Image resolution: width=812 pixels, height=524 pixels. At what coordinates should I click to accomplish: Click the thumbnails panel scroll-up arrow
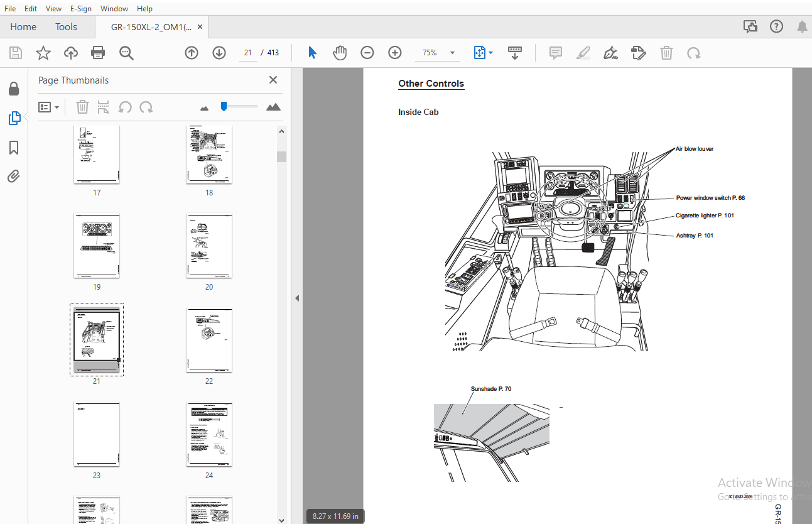281,131
